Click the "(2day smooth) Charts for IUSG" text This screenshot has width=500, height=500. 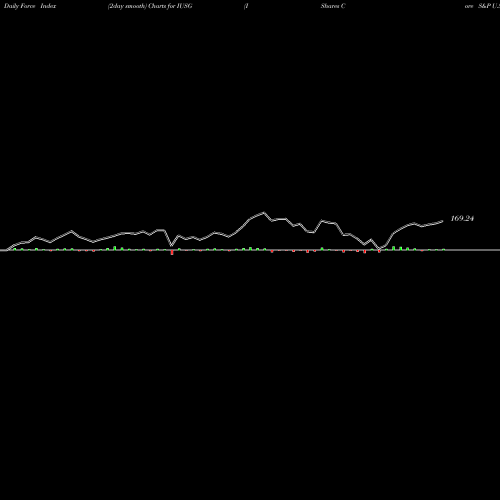pos(150,6)
